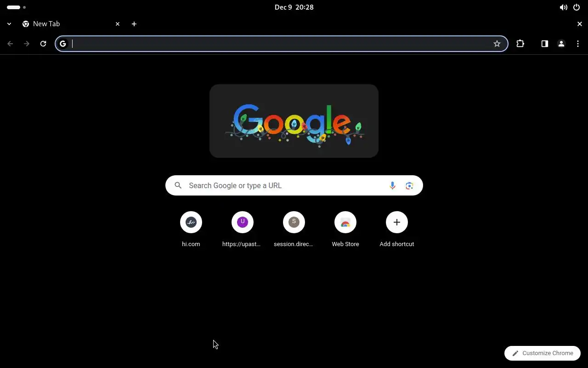Click Customize Chrome button

coord(543,353)
